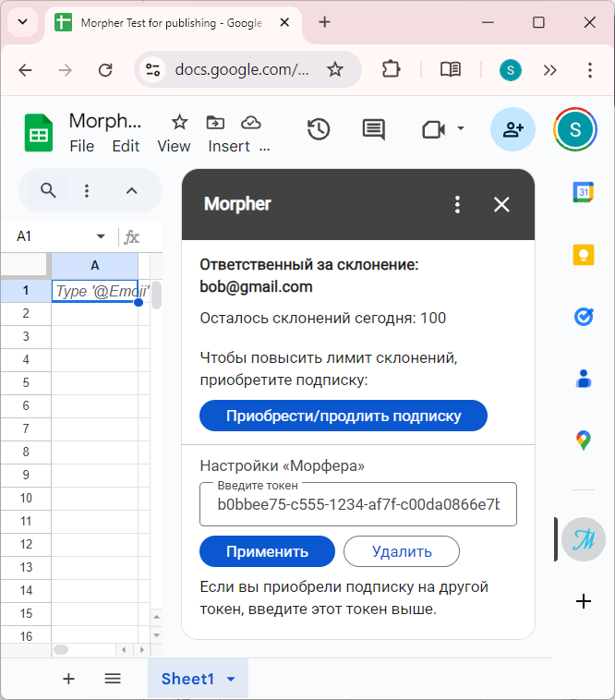Image resolution: width=615 pixels, height=700 pixels.
Task: Open Morpher panel three-dot menu
Action: (457, 204)
